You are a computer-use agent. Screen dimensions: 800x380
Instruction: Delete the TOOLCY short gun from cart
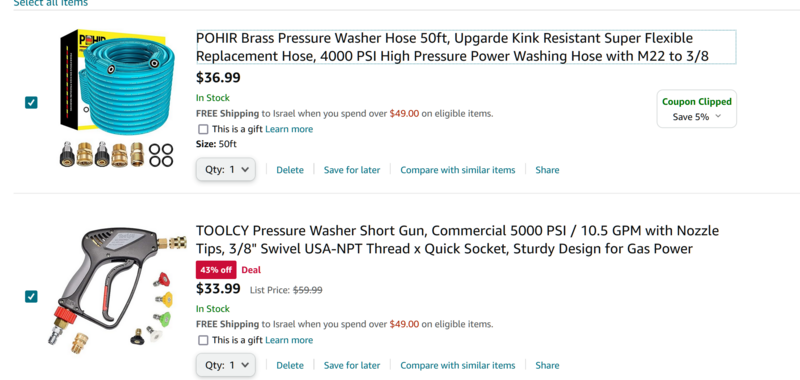point(290,365)
